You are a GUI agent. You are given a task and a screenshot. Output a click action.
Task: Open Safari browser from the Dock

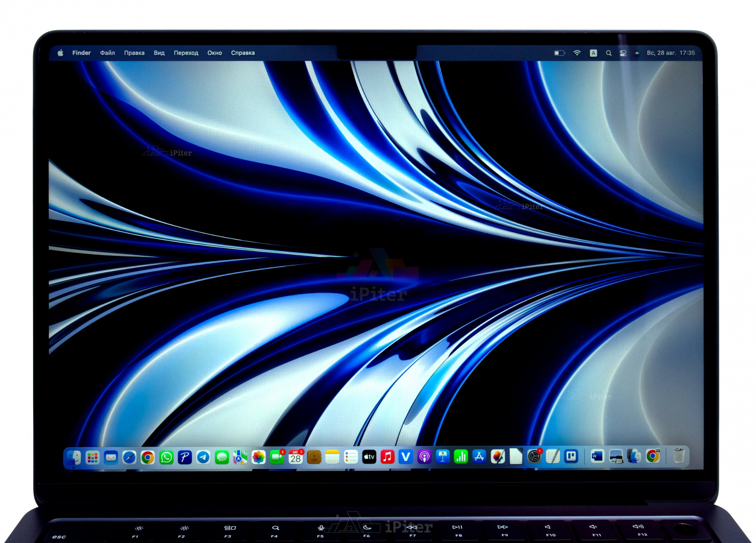coord(129,457)
